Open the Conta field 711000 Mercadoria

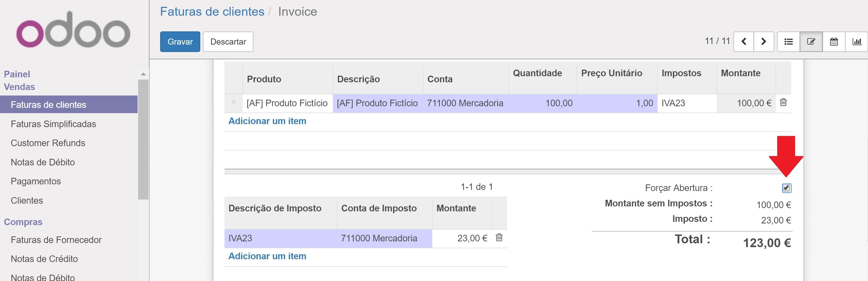[465, 103]
